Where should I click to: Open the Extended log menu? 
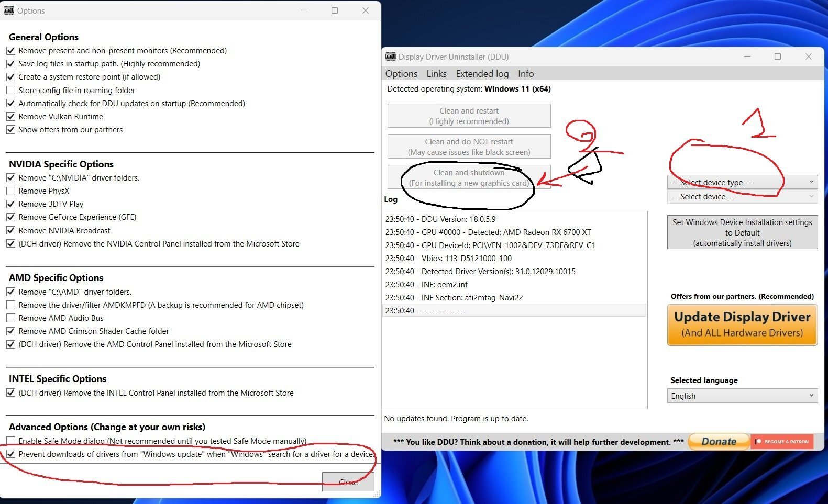point(482,74)
